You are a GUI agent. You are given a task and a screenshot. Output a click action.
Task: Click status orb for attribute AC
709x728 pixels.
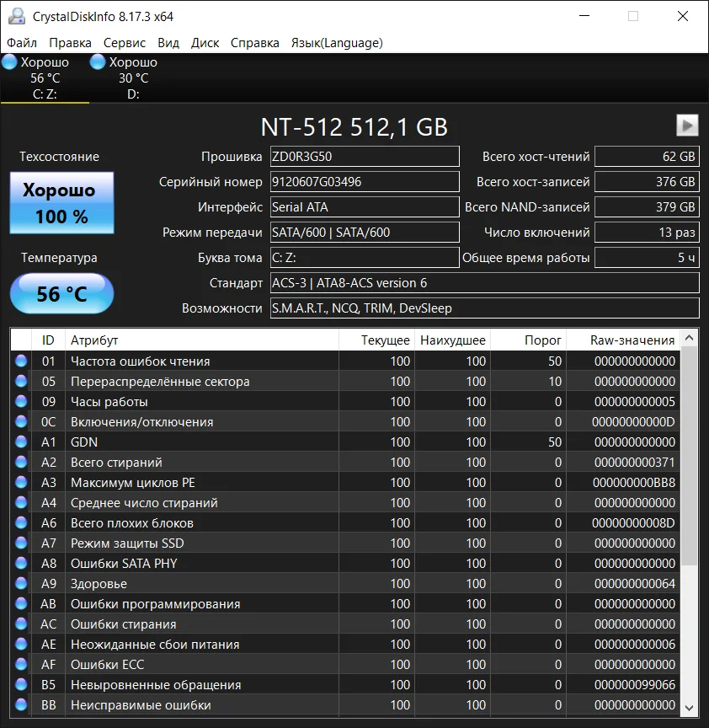tap(21, 624)
